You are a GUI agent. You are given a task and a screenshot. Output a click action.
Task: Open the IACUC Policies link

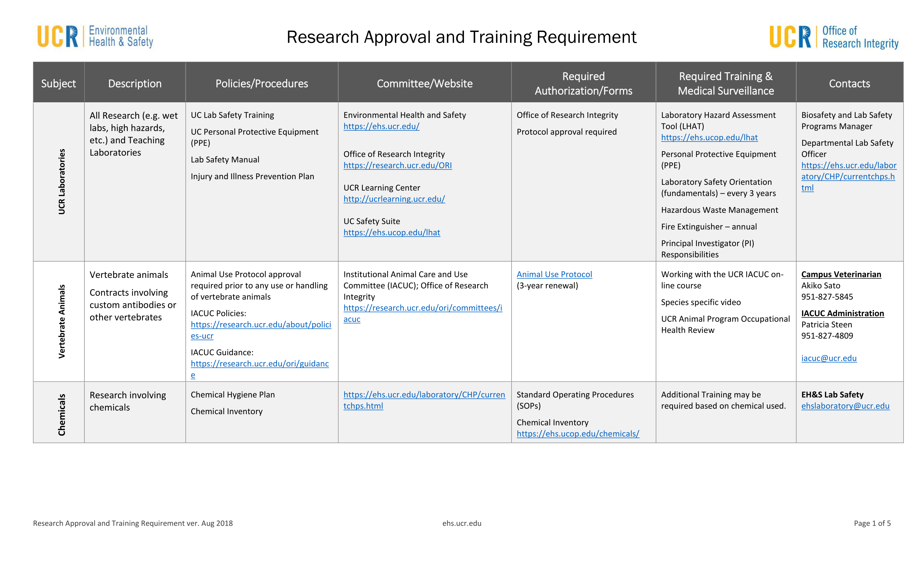point(261,325)
